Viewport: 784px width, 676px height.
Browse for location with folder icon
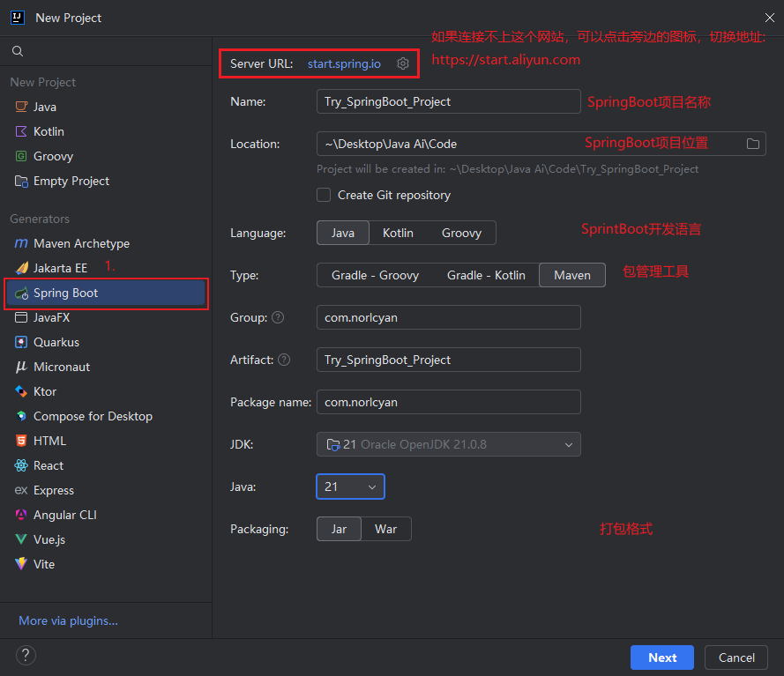(x=752, y=144)
